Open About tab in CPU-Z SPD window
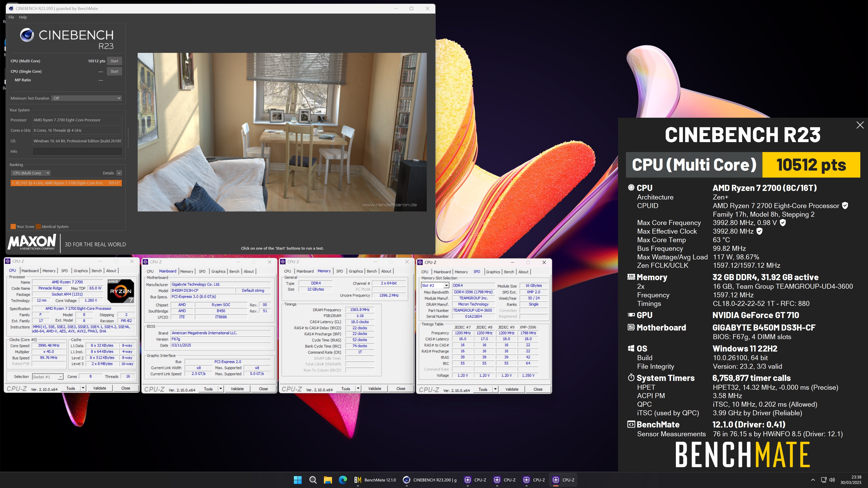Image resolution: width=868 pixels, height=488 pixels. pyautogui.click(x=523, y=272)
